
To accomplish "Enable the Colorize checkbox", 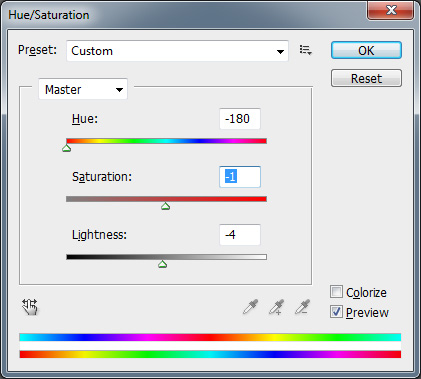I will click(x=336, y=292).
